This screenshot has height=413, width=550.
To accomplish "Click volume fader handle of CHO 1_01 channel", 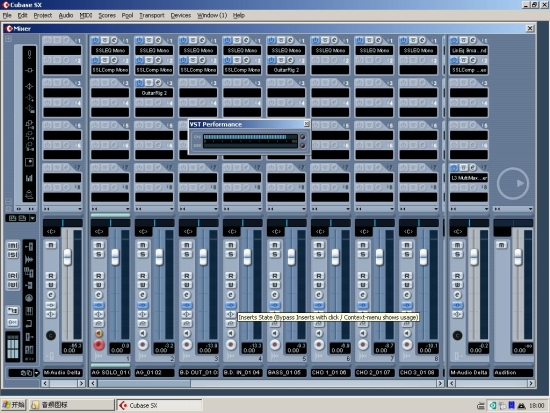I will (x=335, y=257).
